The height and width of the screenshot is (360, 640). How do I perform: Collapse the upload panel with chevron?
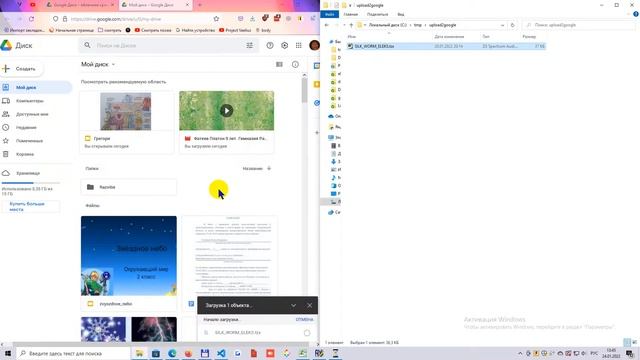tap(293, 305)
